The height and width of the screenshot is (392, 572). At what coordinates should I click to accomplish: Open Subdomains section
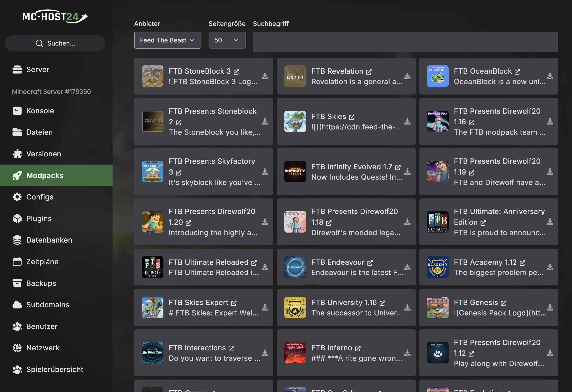tap(56, 304)
